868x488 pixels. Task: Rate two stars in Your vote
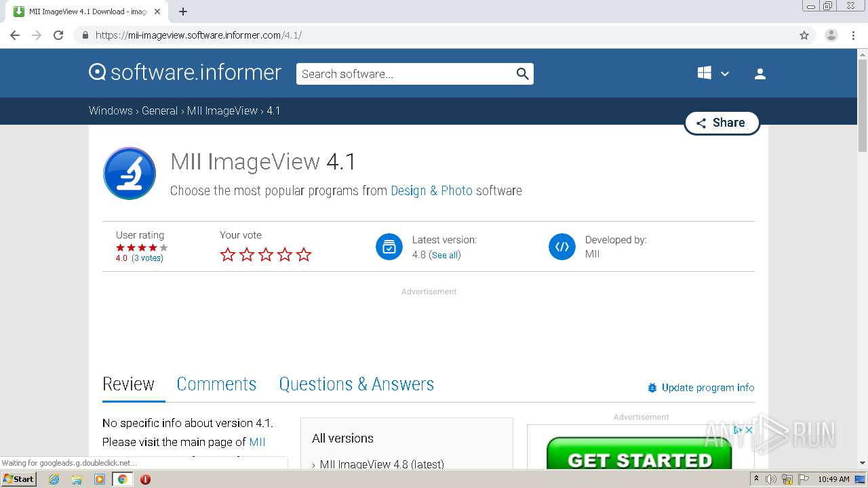[247, 255]
